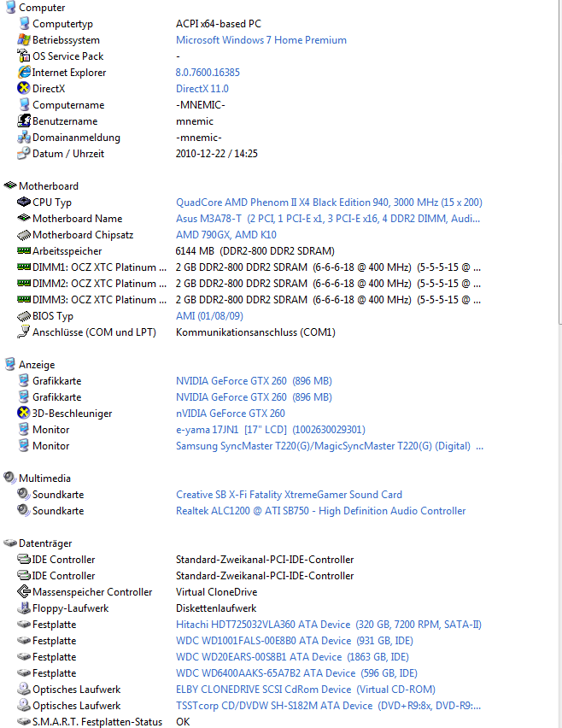The height and width of the screenshot is (728, 562).
Task: Click the Massenspeicher Controller icon
Action: point(24,591)
